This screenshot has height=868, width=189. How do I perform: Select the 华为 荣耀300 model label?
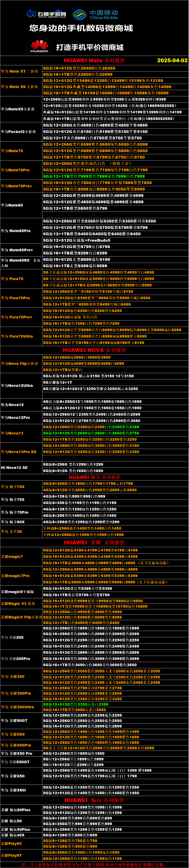(13, 677)
